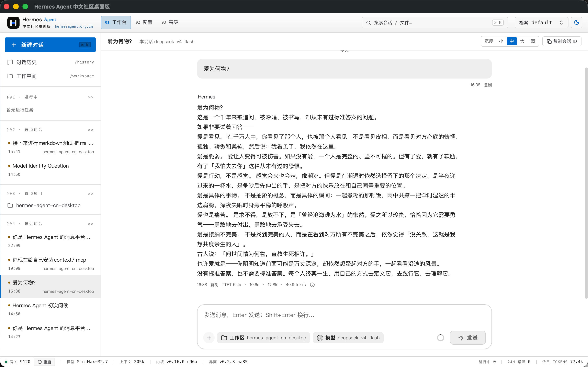The width and height of the screenshot is (588, 367).
Task: Click the ⌘K shortcut badge in search
Action: [498, 23]
